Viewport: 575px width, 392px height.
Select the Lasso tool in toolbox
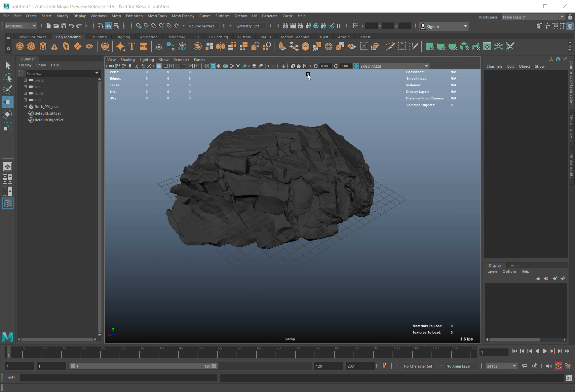[x=8, y=78]
